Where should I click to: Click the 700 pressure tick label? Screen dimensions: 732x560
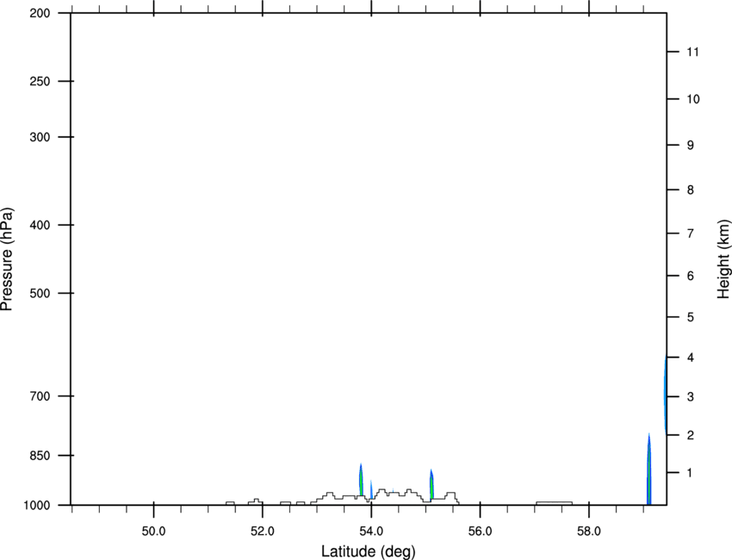click(x=40, y=395)
